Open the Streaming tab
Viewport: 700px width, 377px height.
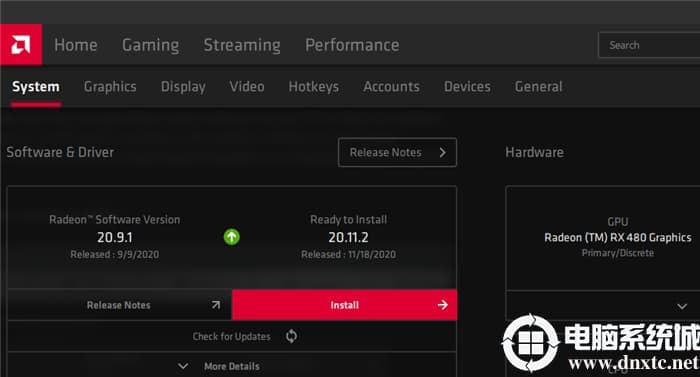[x=242, y=45]
